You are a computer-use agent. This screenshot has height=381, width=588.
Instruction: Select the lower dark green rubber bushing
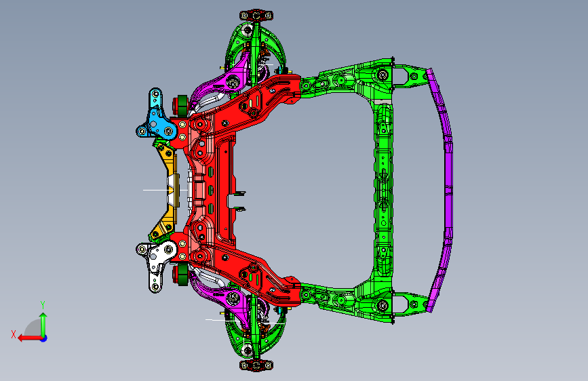pyautogui.click(x=182, y=275)
